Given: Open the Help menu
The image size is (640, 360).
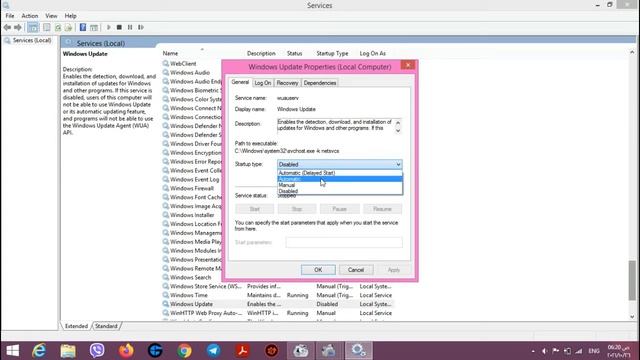Looking at the screenshot, I should click(x=70, y=16).
